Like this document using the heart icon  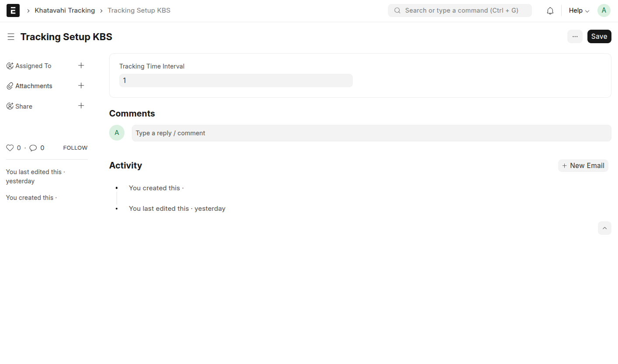point(10,148)
